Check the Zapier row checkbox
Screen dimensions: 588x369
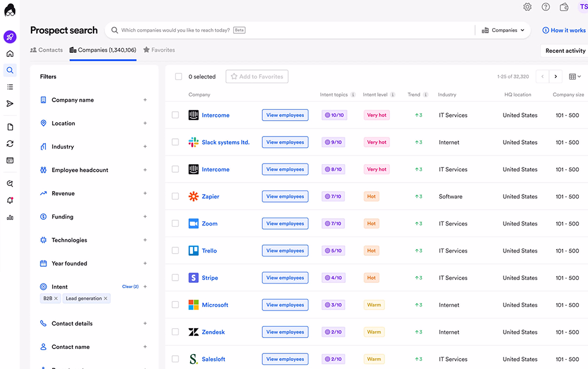coord(175,196)
